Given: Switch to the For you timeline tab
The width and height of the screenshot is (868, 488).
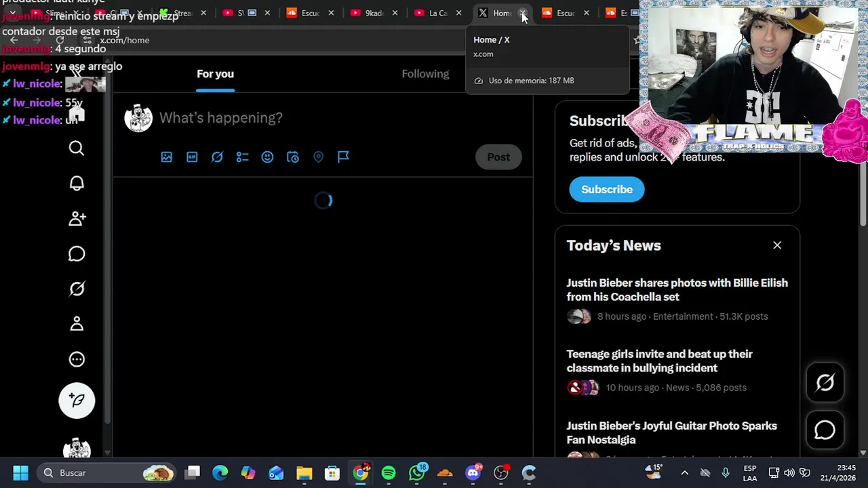Looking at the screenshot, I should click(x=215, y=74).
